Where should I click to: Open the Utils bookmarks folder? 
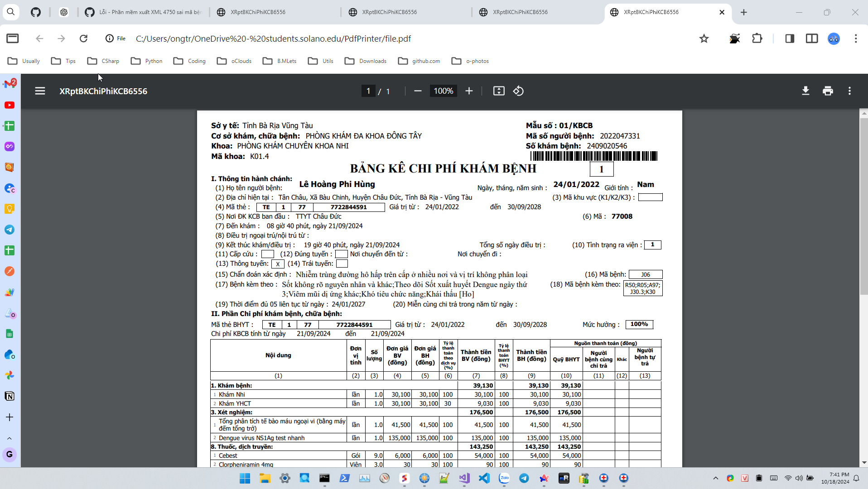tap(321, 61)
